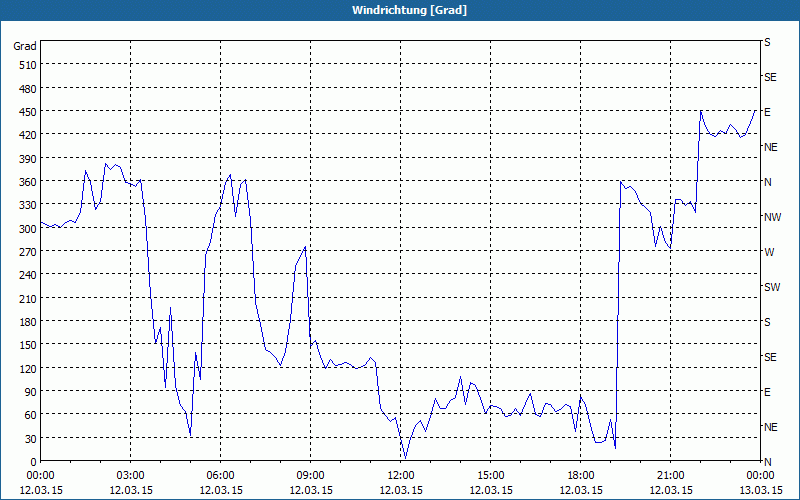Screen dimensions: 800x500
Task: Click the 510 value on the degree axis
Action: 28,65
